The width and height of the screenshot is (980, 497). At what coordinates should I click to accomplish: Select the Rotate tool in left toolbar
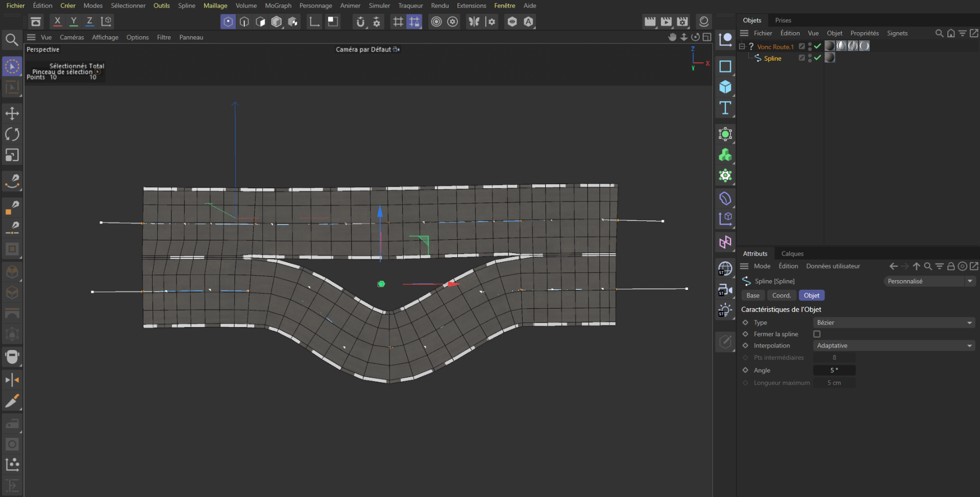click(x=12, y=134)
